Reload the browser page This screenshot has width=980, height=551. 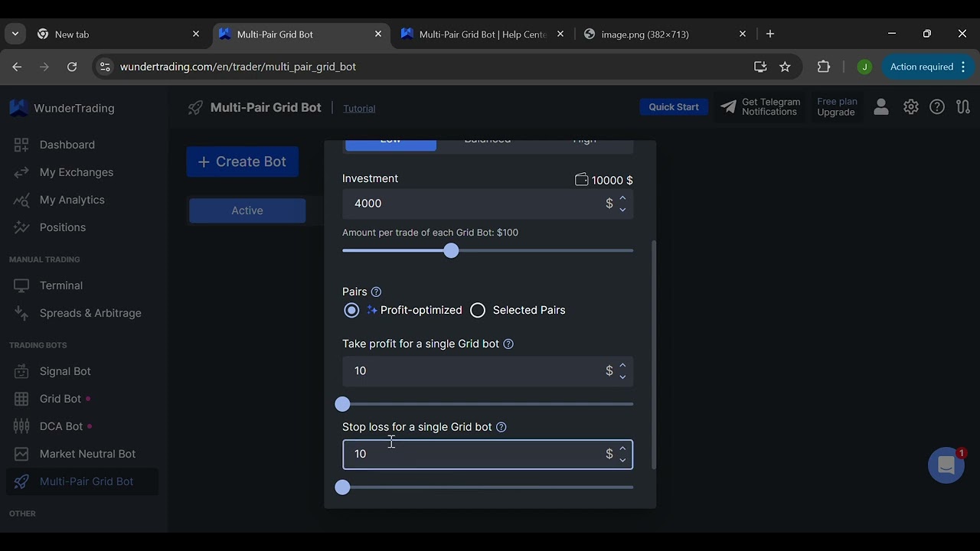click(x=72, y=67)
